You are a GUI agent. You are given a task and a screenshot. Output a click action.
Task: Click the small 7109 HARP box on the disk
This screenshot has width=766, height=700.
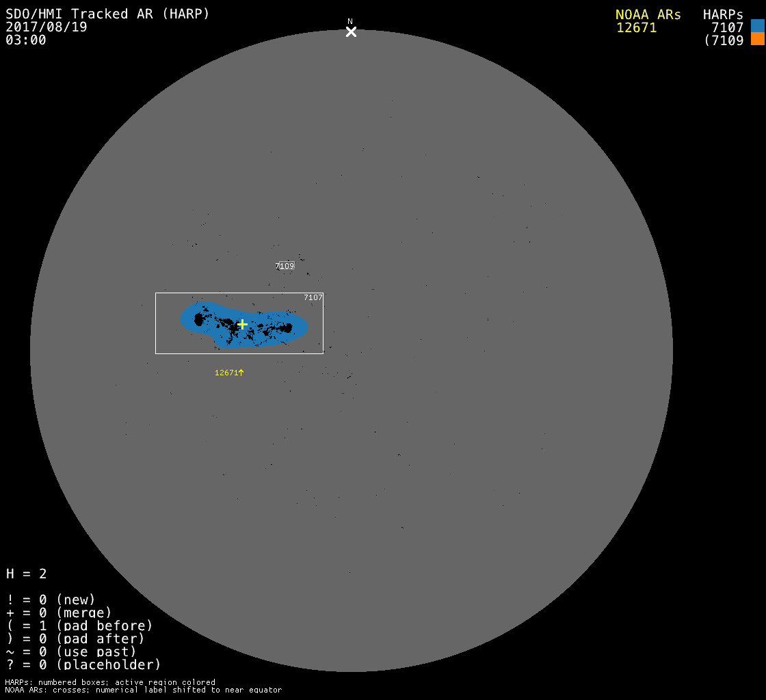[x=285, y=265]
